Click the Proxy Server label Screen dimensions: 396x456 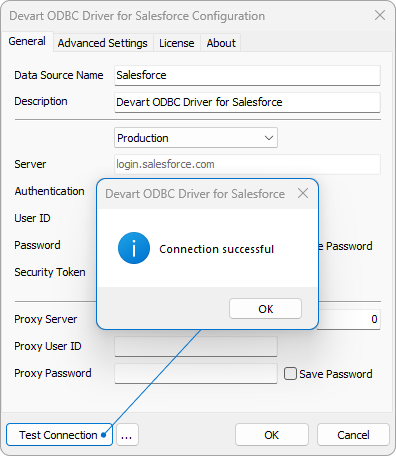point(46,319)
